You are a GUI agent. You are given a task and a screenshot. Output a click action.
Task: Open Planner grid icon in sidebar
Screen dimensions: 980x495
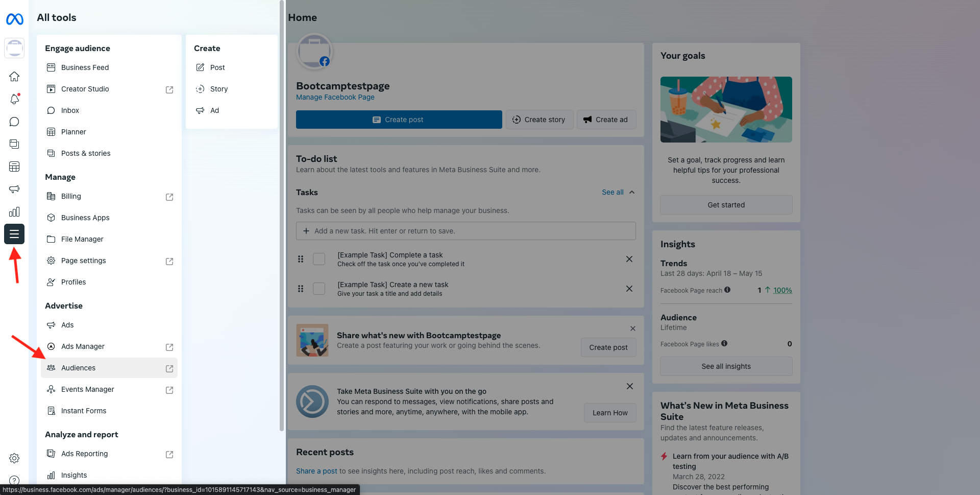click(x=14, y=167)
